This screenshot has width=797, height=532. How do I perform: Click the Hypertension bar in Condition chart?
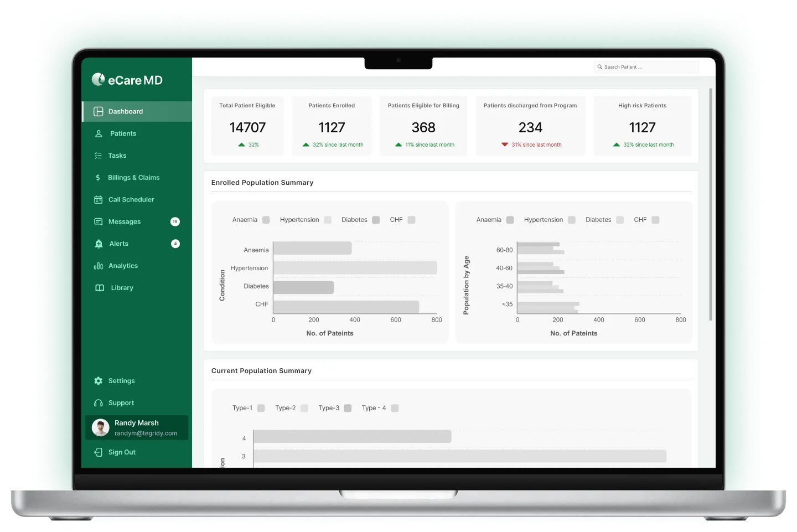[355, 268]
